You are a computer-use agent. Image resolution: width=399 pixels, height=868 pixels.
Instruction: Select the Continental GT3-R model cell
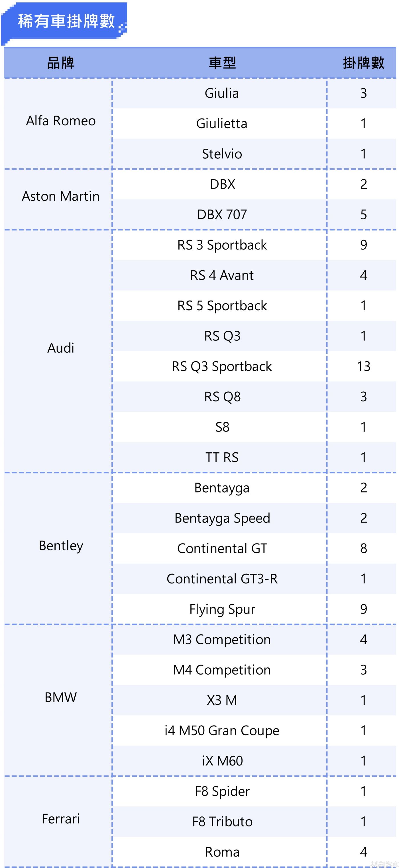(x=222, y=579)
